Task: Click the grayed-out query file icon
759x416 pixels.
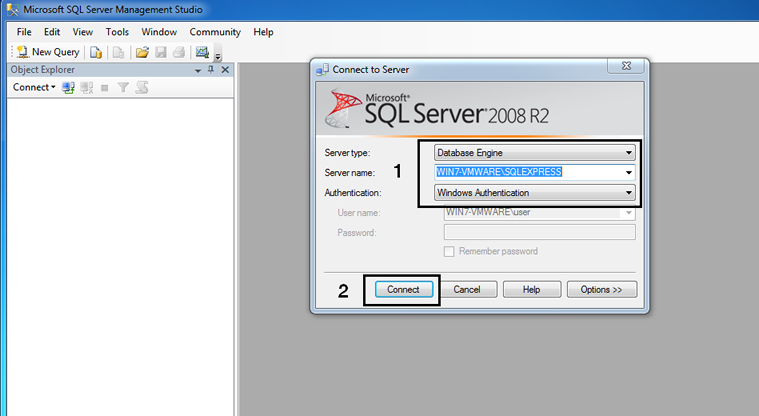Action: 119,52
